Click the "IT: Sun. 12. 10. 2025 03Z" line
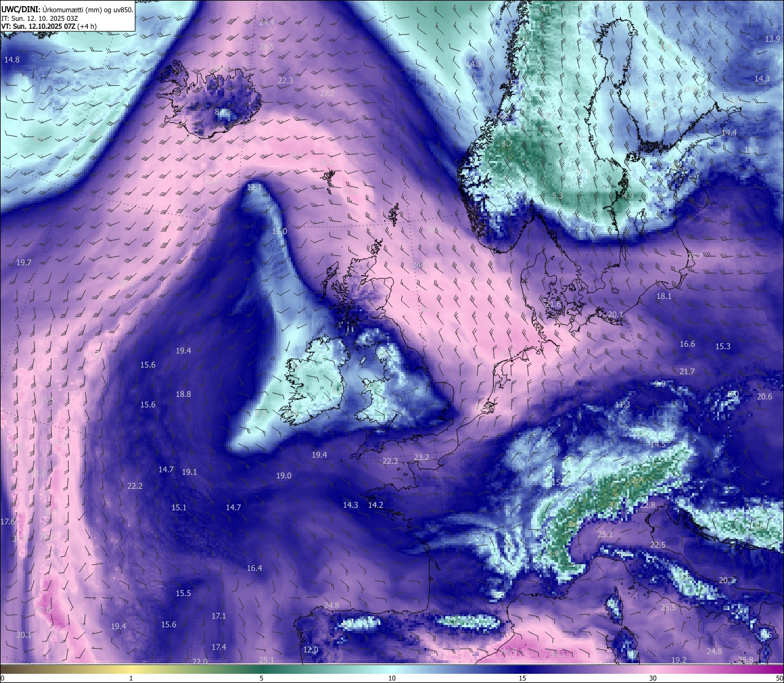The width and height of the screenshot is (784, 683). pyautogui.click(x=40, y=18)
